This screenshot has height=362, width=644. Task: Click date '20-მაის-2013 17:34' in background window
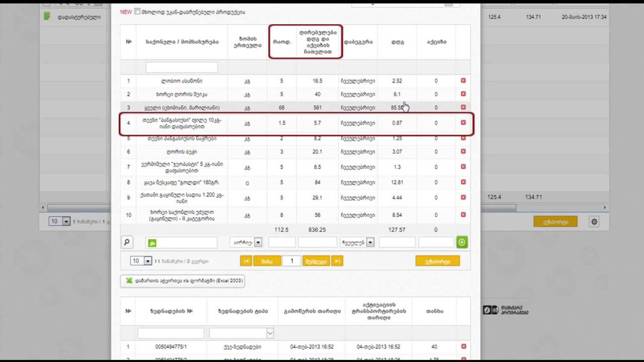[x=584, y=17]
